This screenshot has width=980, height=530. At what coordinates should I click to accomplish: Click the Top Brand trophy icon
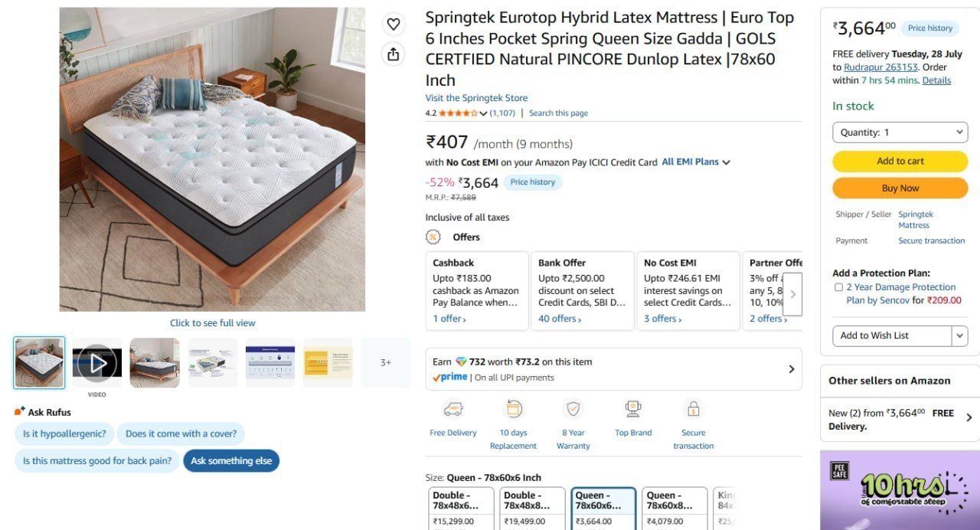pos(633,408)
